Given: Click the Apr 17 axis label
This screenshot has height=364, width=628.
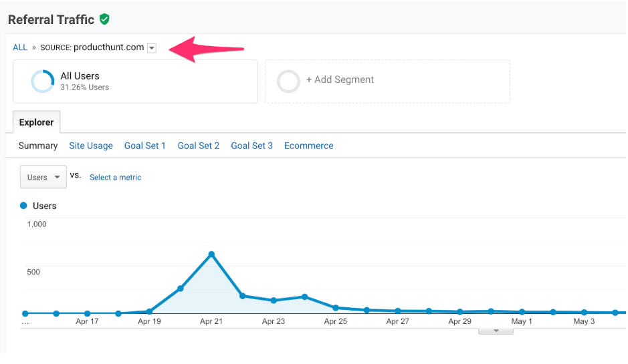Looking at the screenshot, I should (88, 321).
